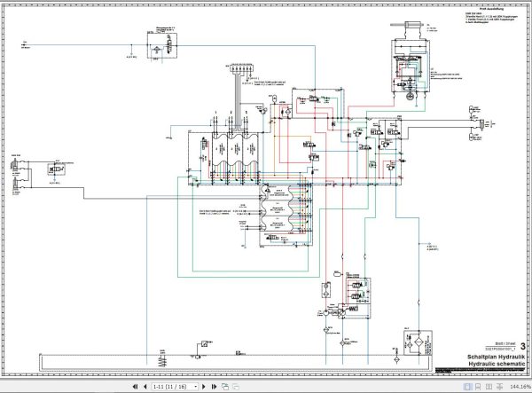Click the 'Profi Ausstattung' heading text
Viewport: 532px width, 393px height.
pyautogui.click(x=491, y=9)
